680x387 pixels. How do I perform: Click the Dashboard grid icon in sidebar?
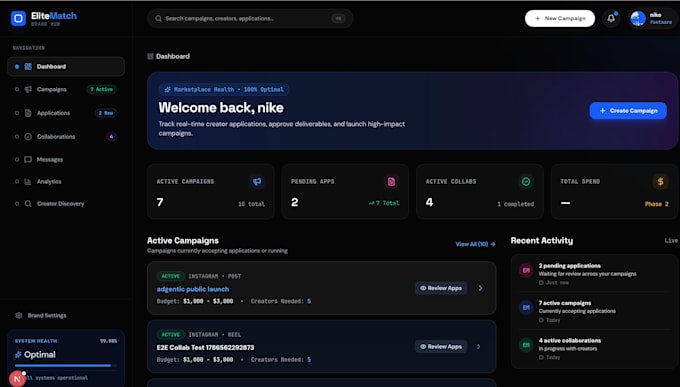28,66
